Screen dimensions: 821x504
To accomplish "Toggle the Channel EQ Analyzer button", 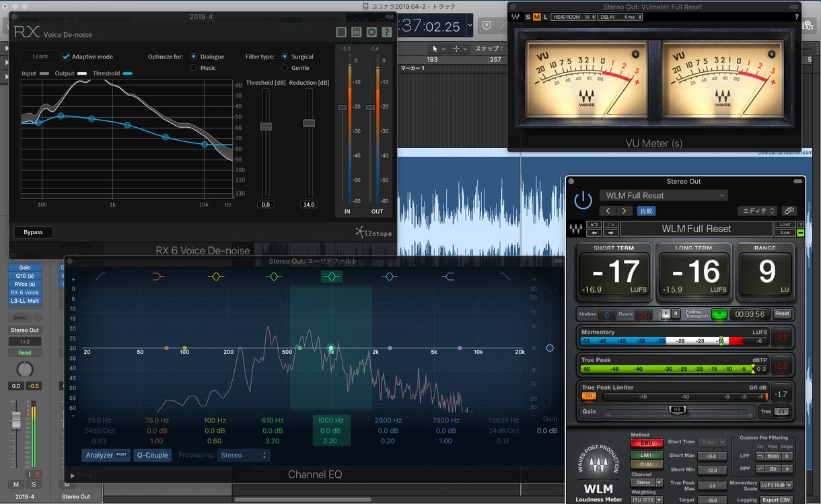I will point(106,456).
